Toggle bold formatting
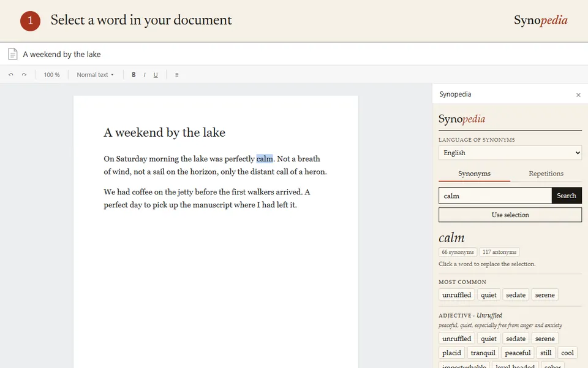Image resolution: width=588 pixels, height=368 pixels. click(x=134, y=75)
